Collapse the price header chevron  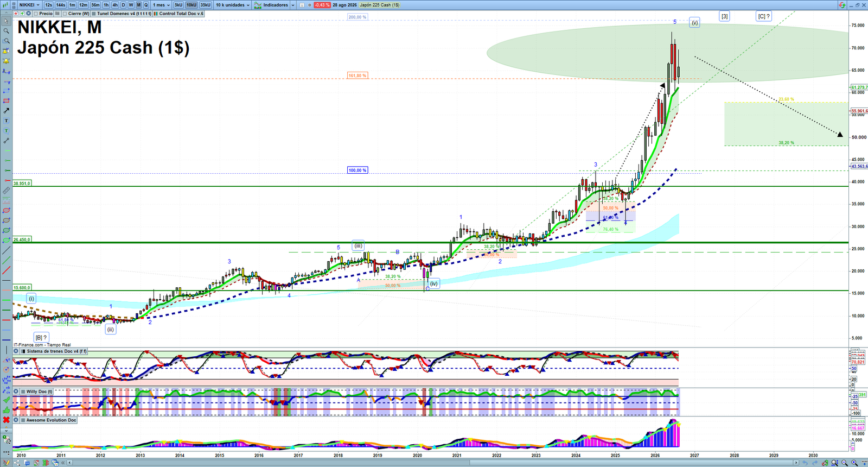click(x=6, y=14)
